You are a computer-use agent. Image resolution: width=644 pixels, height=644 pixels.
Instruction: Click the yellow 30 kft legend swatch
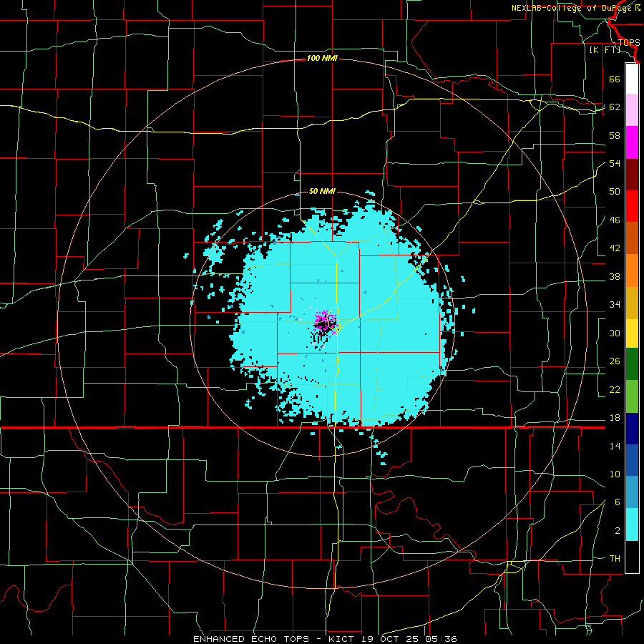tap(632, 333)
